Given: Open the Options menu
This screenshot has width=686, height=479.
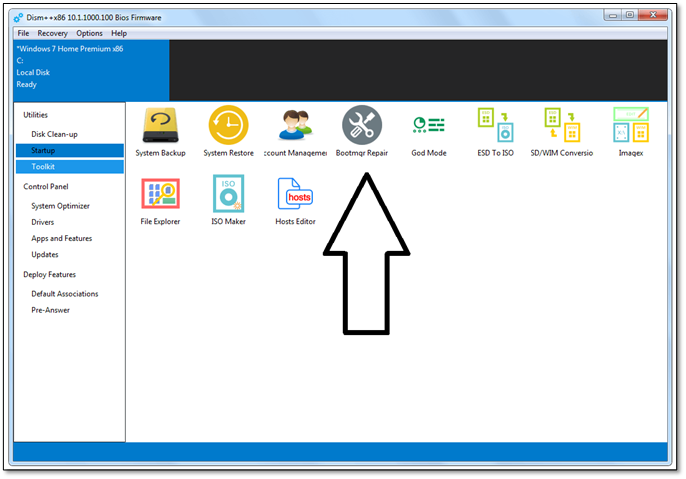Looking at the screenshot, I should 89,33.
